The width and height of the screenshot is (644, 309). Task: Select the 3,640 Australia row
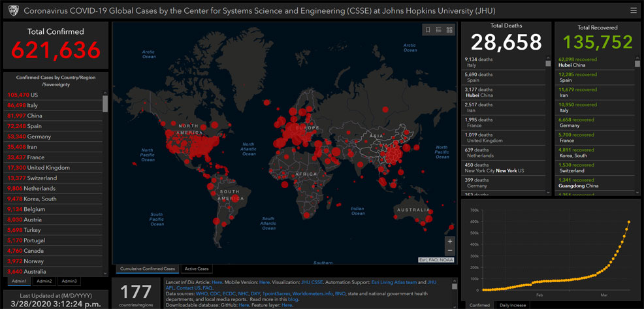click(53, 272)
